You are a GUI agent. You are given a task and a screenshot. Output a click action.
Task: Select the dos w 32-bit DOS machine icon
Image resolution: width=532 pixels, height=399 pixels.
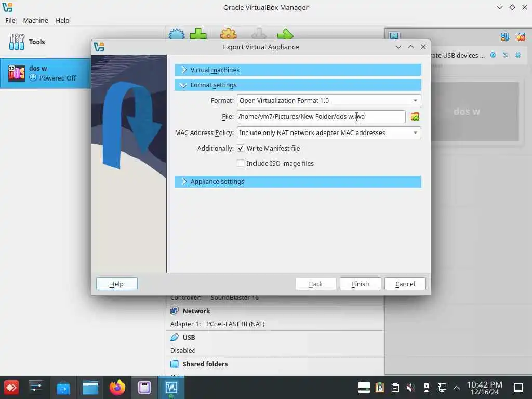pos(17,73)
